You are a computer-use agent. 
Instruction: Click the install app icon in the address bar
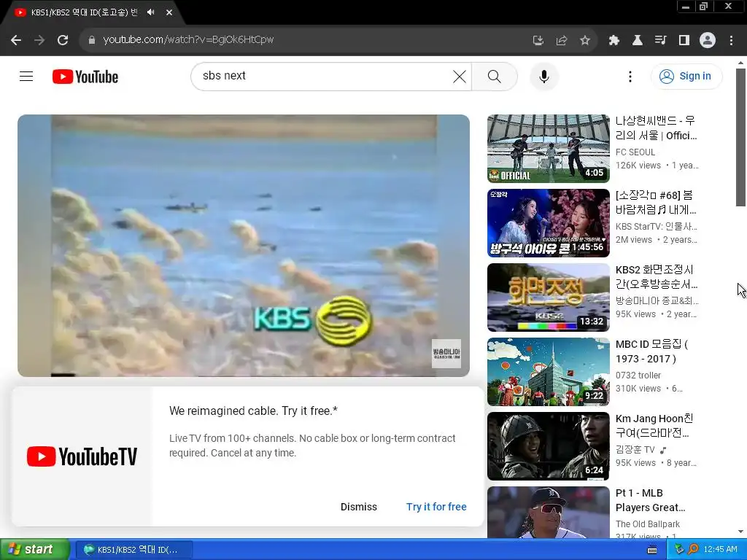pos(538,41)
